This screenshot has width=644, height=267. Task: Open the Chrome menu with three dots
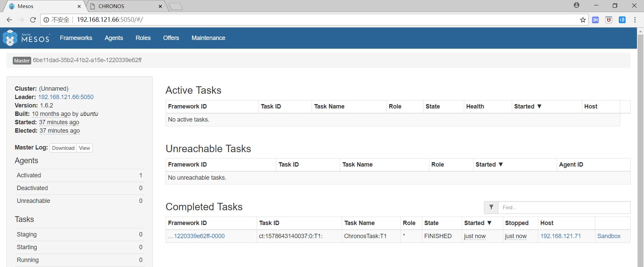(x=635, y=20)
